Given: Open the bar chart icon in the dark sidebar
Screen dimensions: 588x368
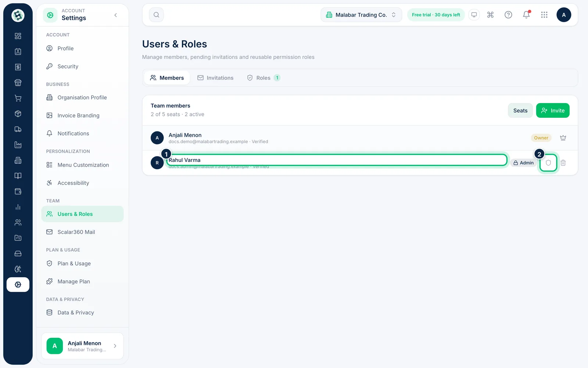Looking at the screenshot, I should coord(18,207).
